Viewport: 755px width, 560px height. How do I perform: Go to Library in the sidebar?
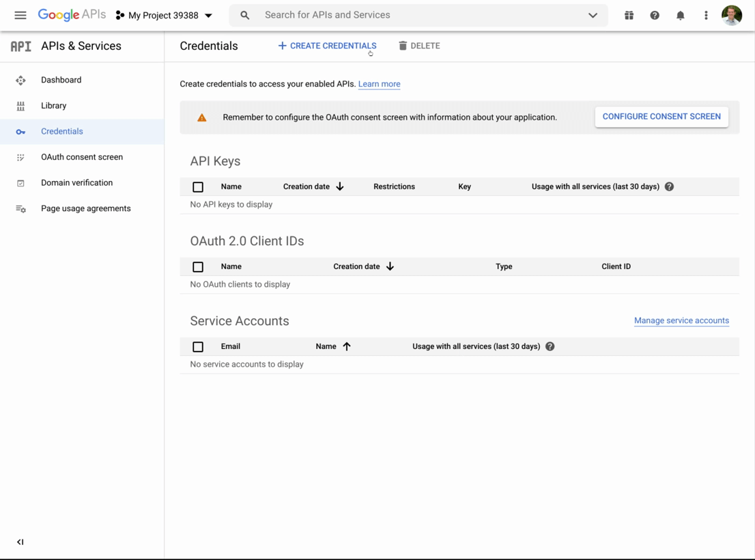pyautogui.click(x=53, y=106)
